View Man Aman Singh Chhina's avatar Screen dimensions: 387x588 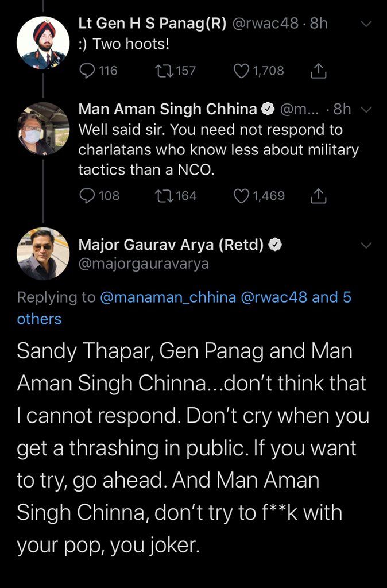pyautogui.click(x=43, y=129)
